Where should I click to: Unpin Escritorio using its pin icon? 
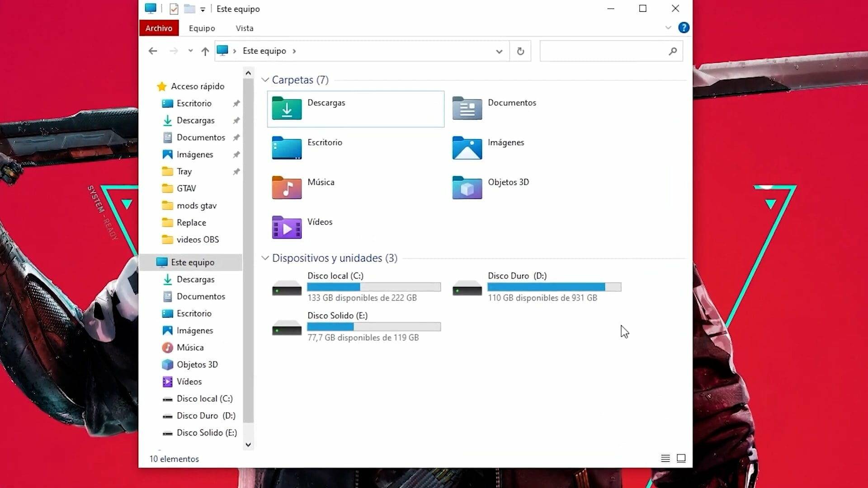[x=236, y=103]
